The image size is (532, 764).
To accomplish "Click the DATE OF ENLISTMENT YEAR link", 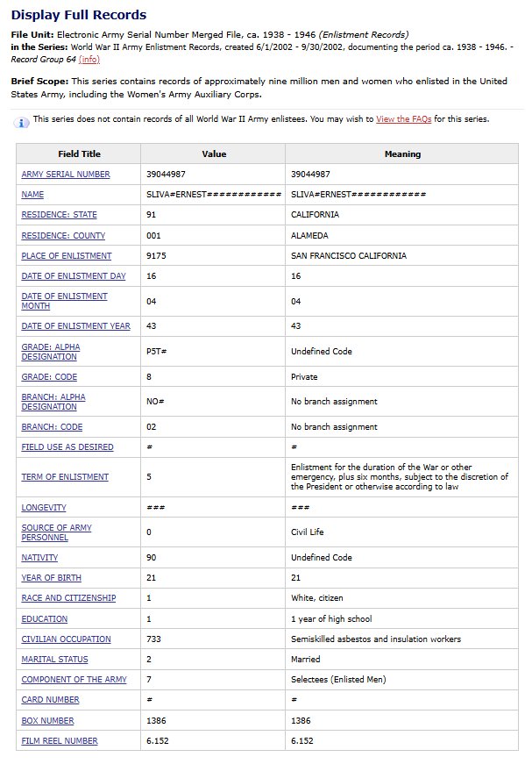I will pyautogui.click(x=75, y=326).
